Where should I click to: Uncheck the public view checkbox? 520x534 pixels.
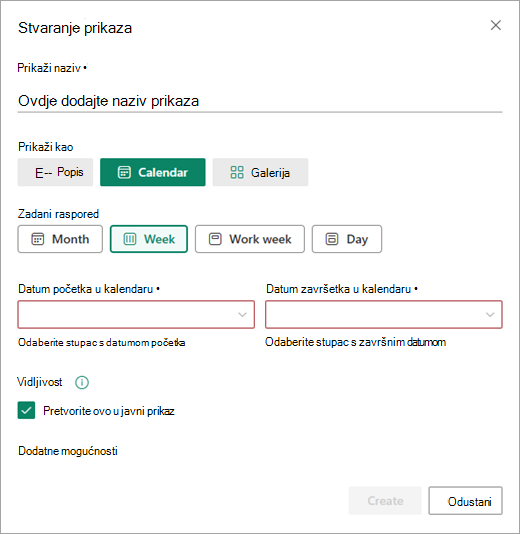coord(26,410)
